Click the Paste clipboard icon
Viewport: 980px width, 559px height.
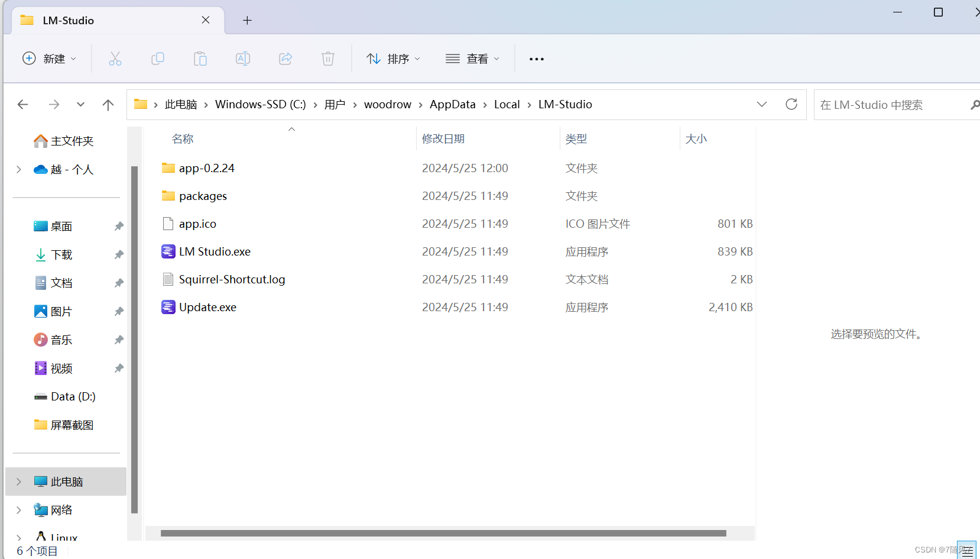[x=200, y=59]
